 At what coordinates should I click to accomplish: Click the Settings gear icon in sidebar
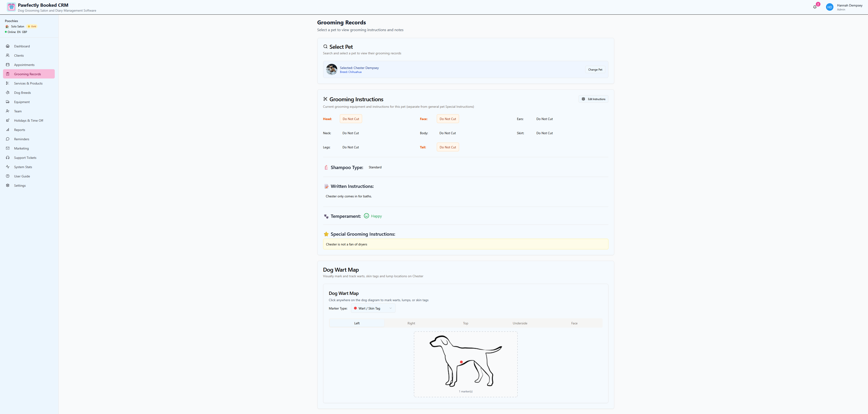pyautogui.click(x=8, y=185)
